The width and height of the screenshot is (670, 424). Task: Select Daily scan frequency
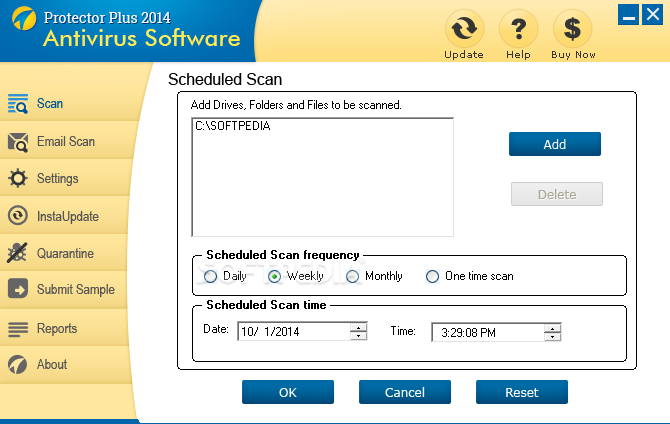pos(210,277)
